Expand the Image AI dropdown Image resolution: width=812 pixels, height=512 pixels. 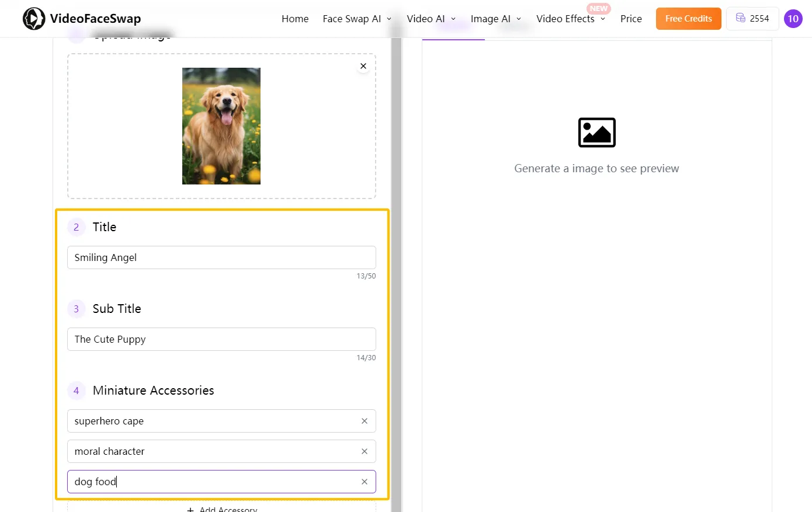[x=496, y=19]
